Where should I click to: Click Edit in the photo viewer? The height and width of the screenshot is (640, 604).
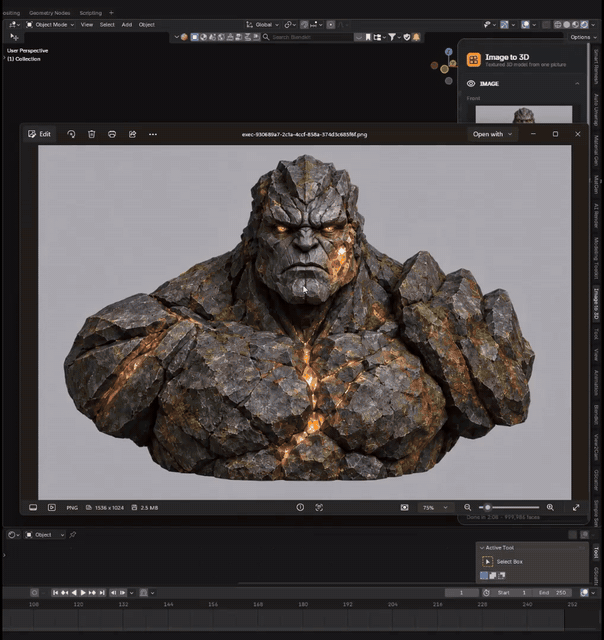click(x=39, y=134)
